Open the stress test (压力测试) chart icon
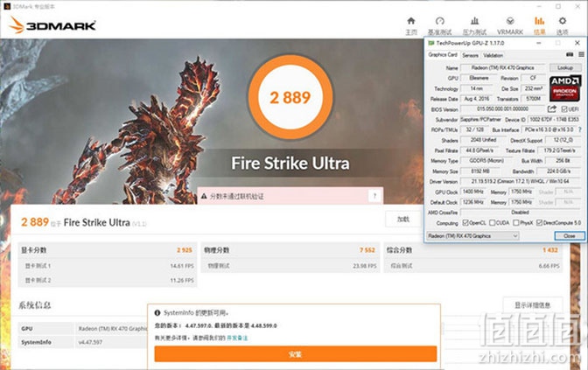 [474, 21]
